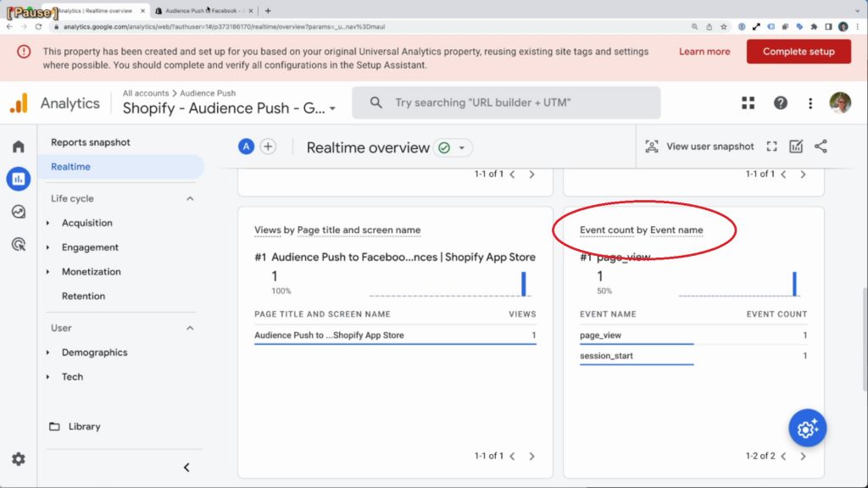Expand the Tech reports

(x=72, y=377)
